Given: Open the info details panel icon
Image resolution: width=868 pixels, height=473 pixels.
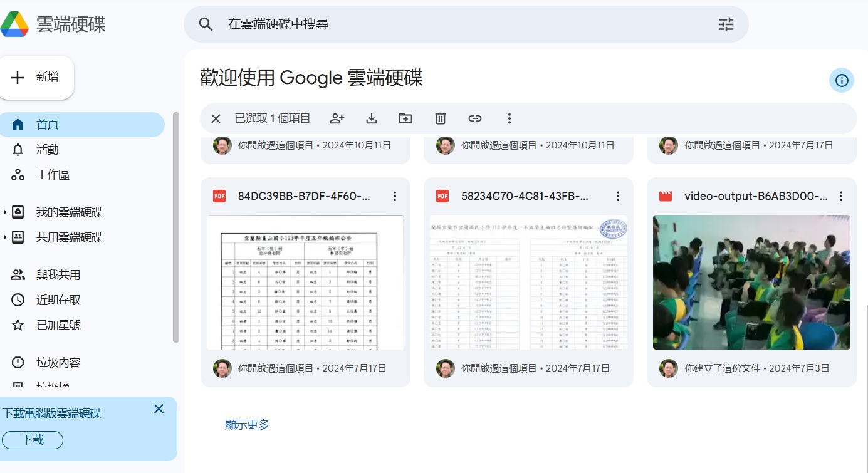Looking at the screenshot, I should pos(842,80).
